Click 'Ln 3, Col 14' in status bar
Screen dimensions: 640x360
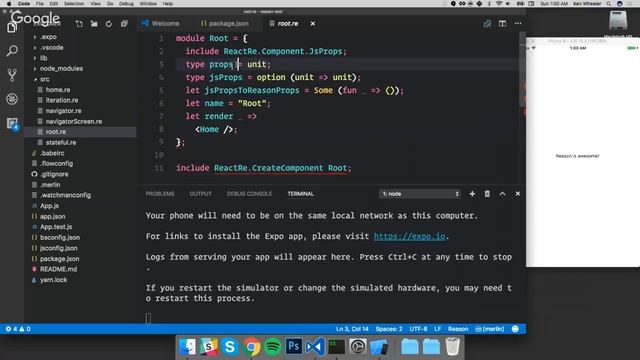pyautogui.click(x=352, y=329)
